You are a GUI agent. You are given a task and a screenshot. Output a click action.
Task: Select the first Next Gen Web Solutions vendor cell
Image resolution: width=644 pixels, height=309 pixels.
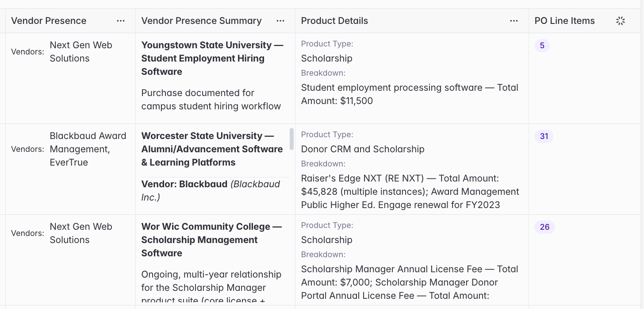[70, 78]
